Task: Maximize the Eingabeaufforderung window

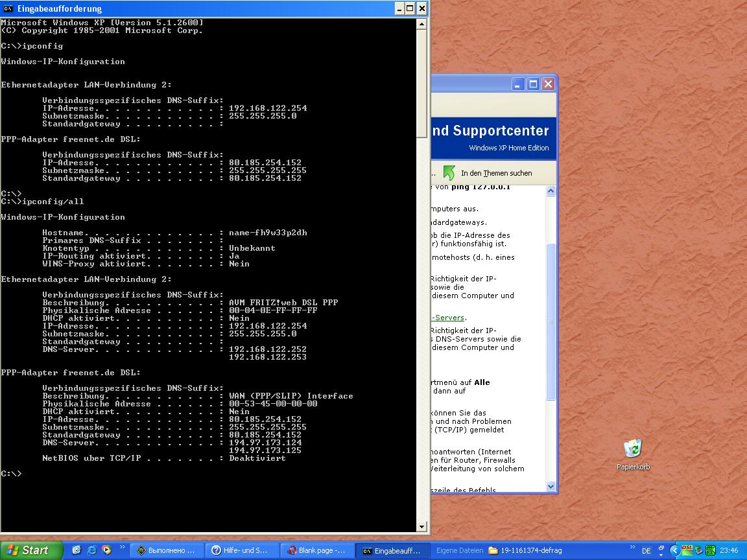Action: tap(410, 8)
